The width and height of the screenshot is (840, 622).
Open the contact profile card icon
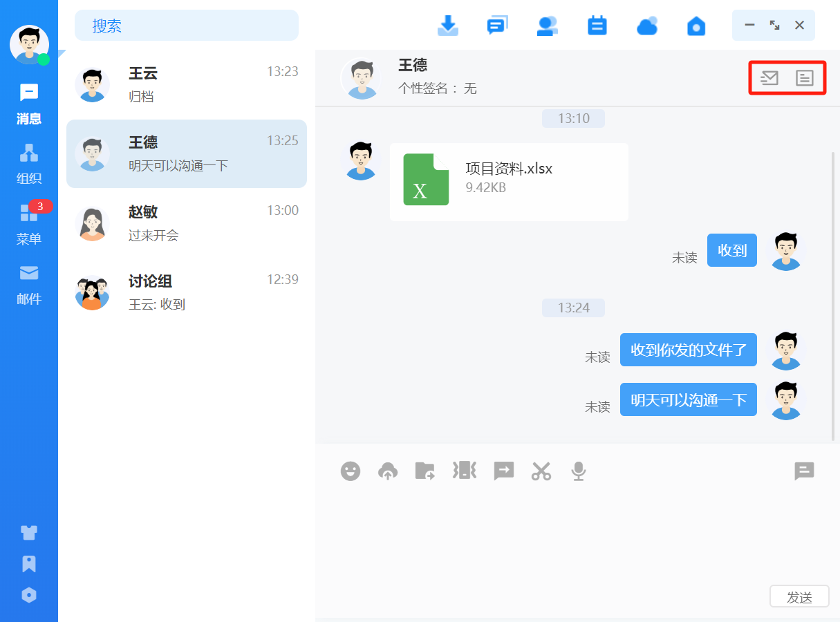coord(804,78)
